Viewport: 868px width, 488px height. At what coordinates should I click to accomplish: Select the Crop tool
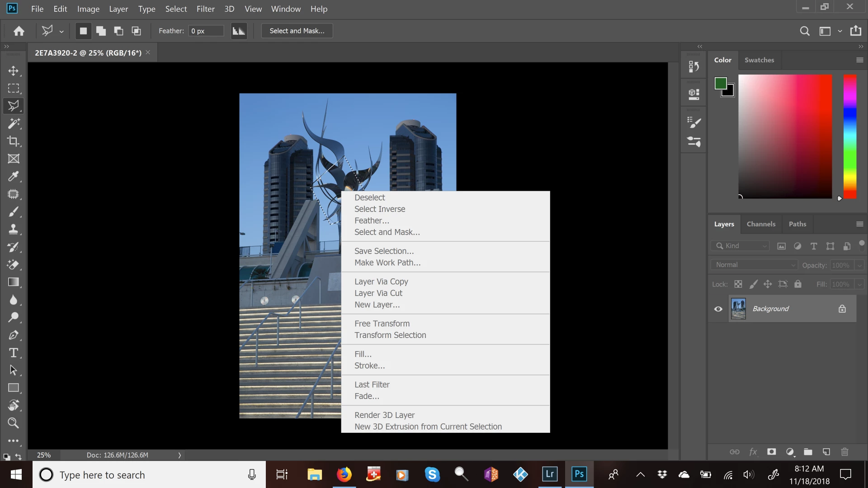click(x=14, y=141)
